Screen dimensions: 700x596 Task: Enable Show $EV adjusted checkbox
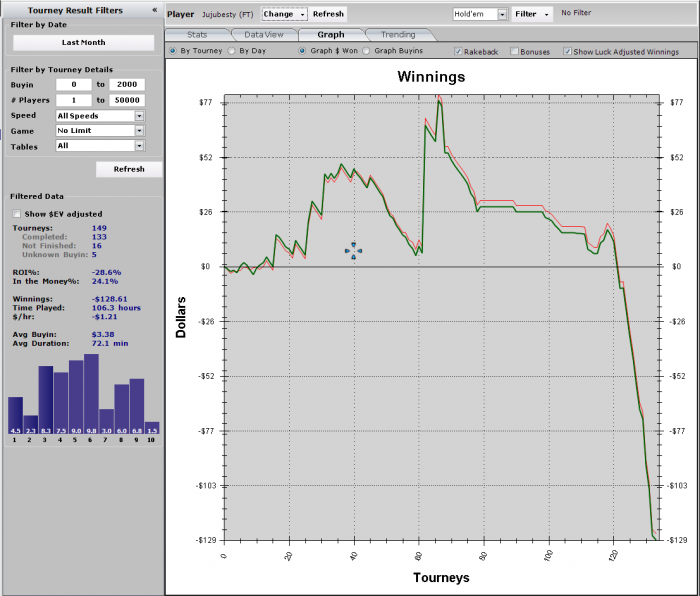click(17, 214)
